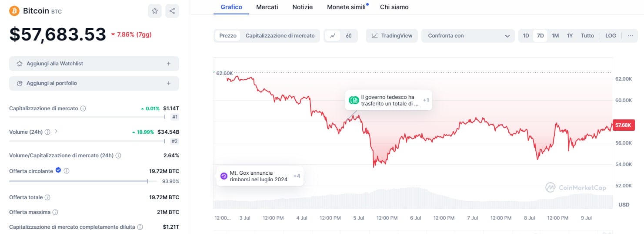Click the star favorite icon next to Bitcoin

point(155,11)
